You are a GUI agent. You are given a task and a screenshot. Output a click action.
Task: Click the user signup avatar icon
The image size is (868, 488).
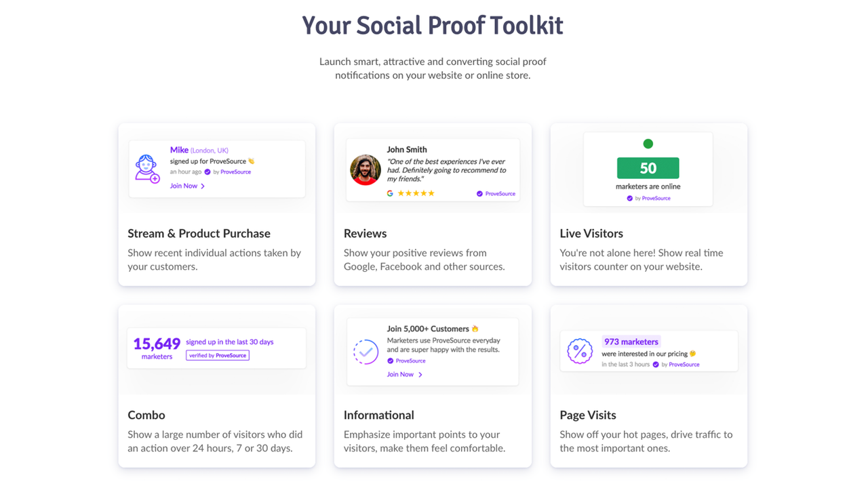(147, 169)
